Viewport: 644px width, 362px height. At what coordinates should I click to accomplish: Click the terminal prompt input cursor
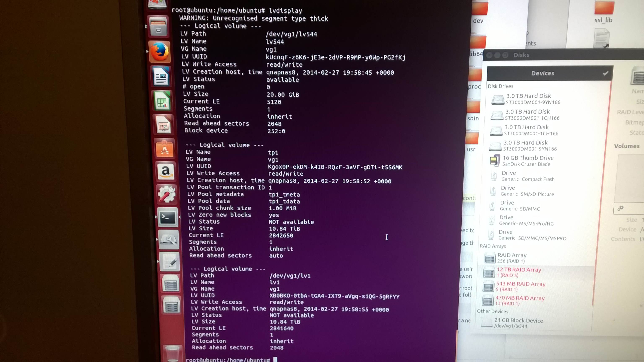click(x=275, y=360)
